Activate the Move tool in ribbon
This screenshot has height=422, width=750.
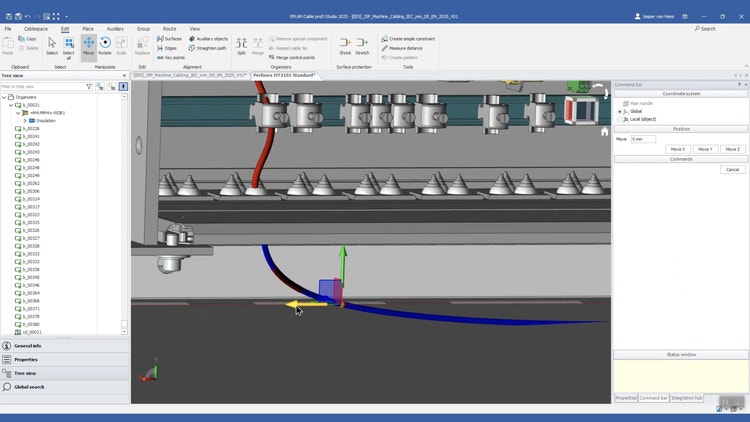tap(88, 45)
